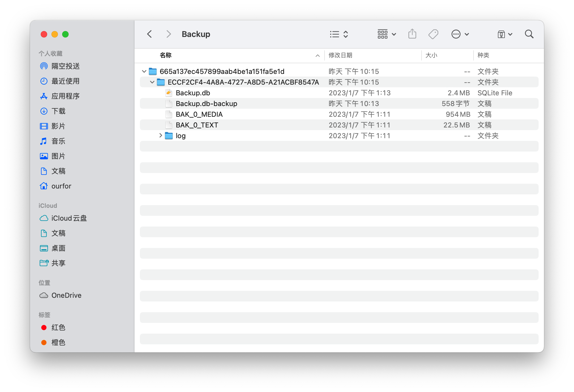
Task: Open the search magnifier icon
Action: click(x=529, y=34)
